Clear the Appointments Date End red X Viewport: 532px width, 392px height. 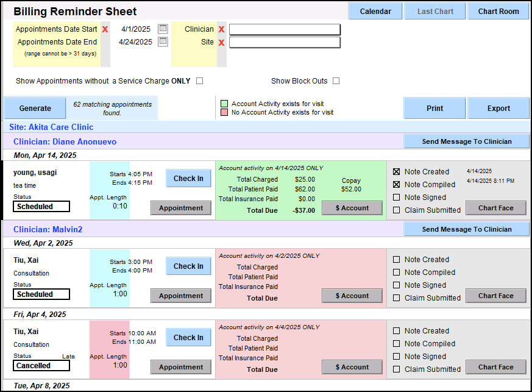pyautogui.click(x=105, y=43)
